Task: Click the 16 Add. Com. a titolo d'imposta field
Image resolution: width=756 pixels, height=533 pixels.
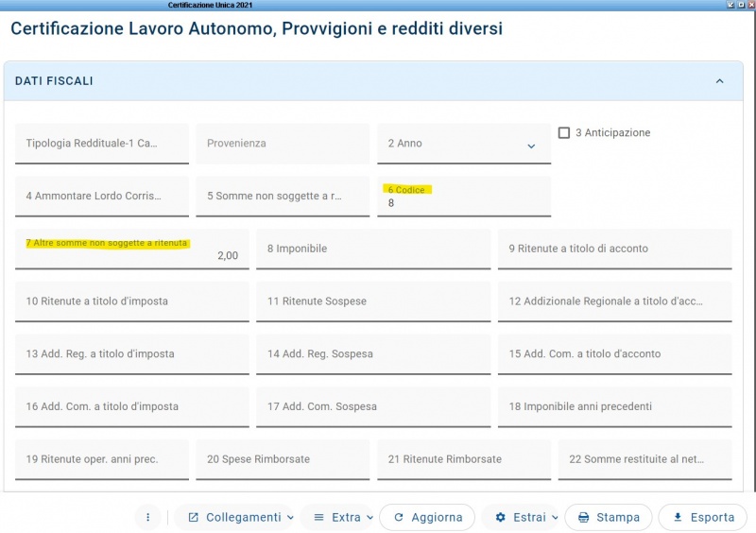Action: [x=132, y=406]
